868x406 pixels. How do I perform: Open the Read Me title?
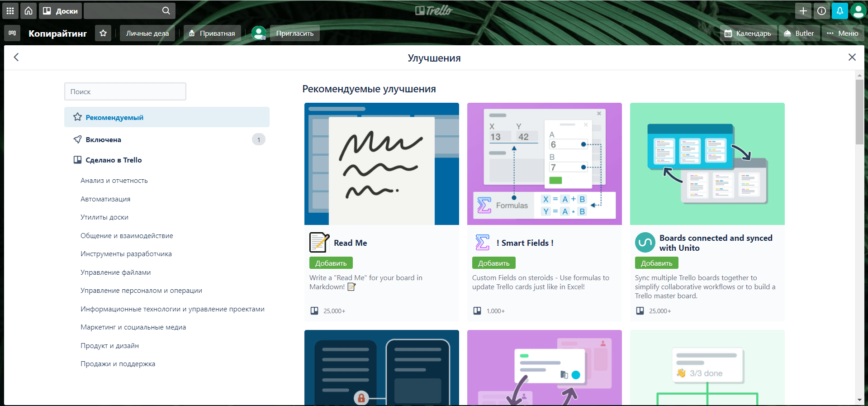pos(351,243)
